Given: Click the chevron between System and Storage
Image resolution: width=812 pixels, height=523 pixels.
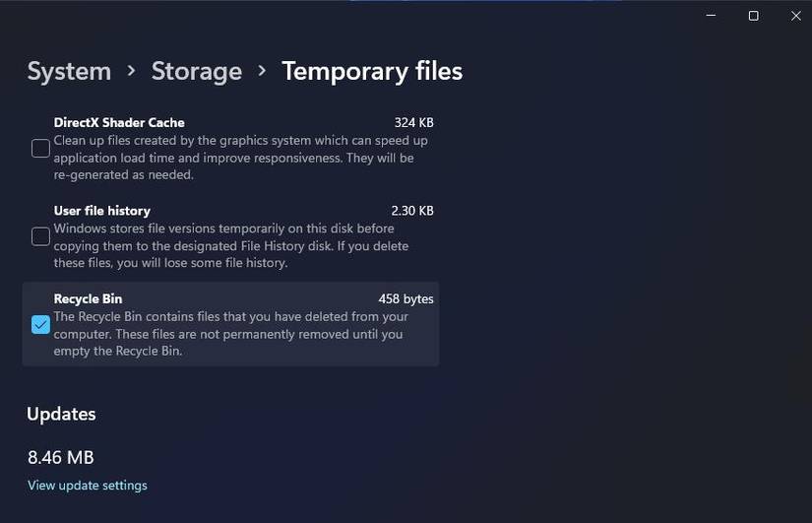Looking at the screenshot, I should click(x=131, y=71).
